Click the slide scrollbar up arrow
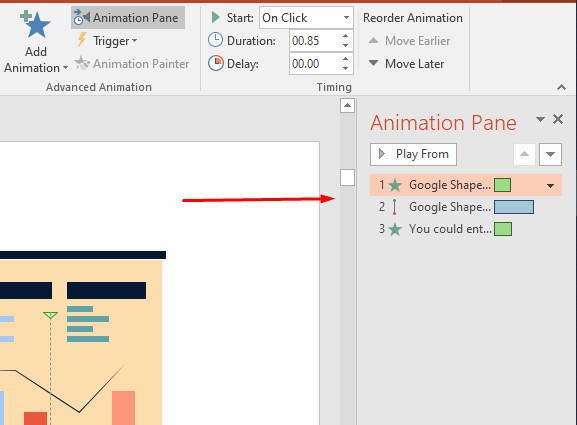This screenshot has height=425, width=577. 347,106
